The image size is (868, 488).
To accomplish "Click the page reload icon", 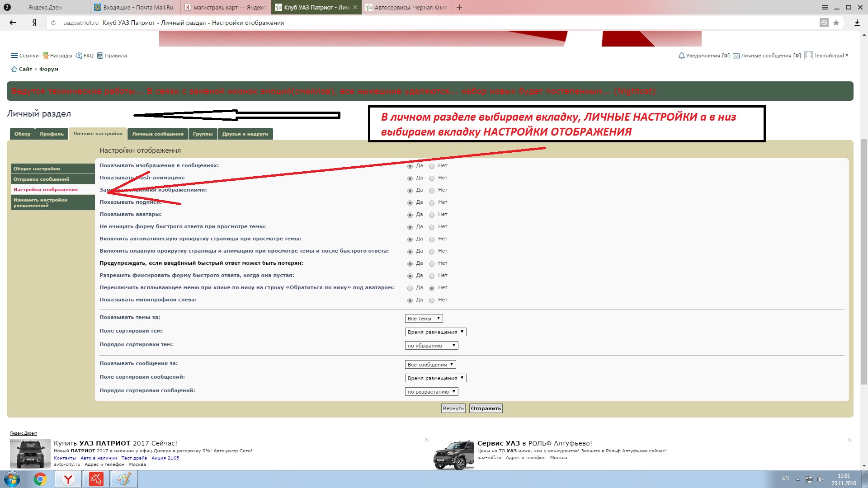I will [53, 23].
